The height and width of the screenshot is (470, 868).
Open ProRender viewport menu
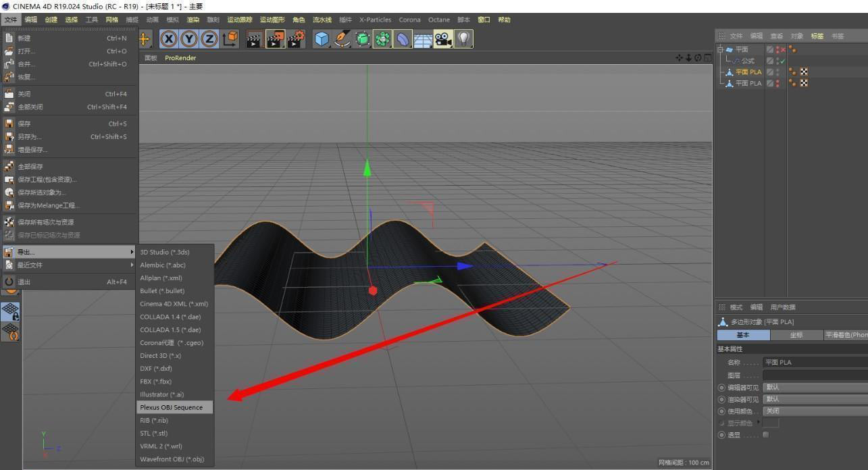[180, 58]
